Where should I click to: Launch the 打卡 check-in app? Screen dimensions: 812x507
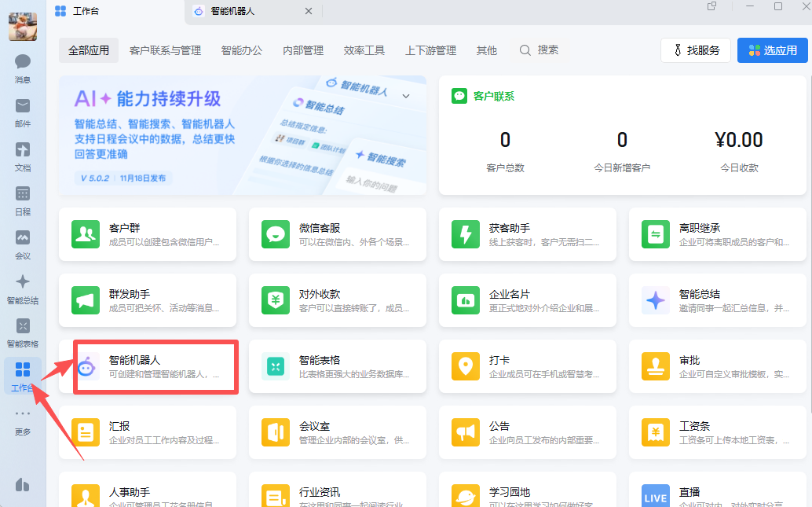[527, 366]
